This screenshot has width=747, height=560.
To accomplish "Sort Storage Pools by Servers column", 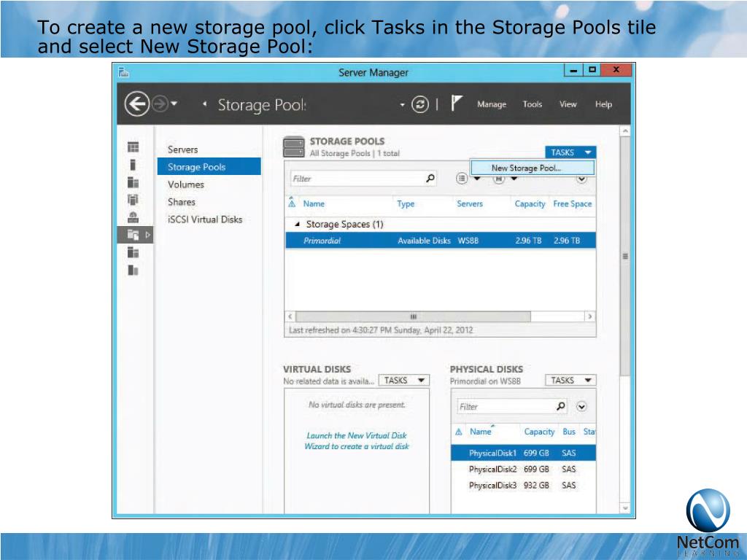I will tap(470, 204).
